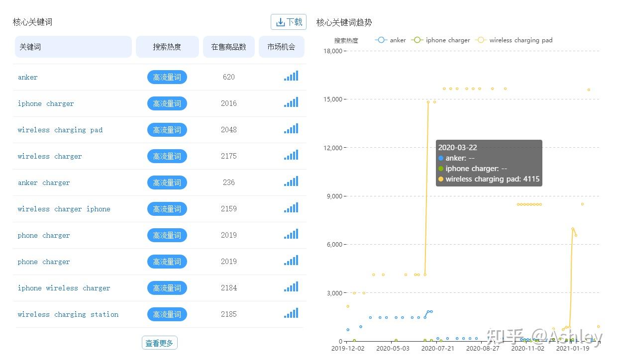Click the 2016 products count cell
Viewport: 618px width, 364px height.
pyautogui.click(x=229, y=103)
